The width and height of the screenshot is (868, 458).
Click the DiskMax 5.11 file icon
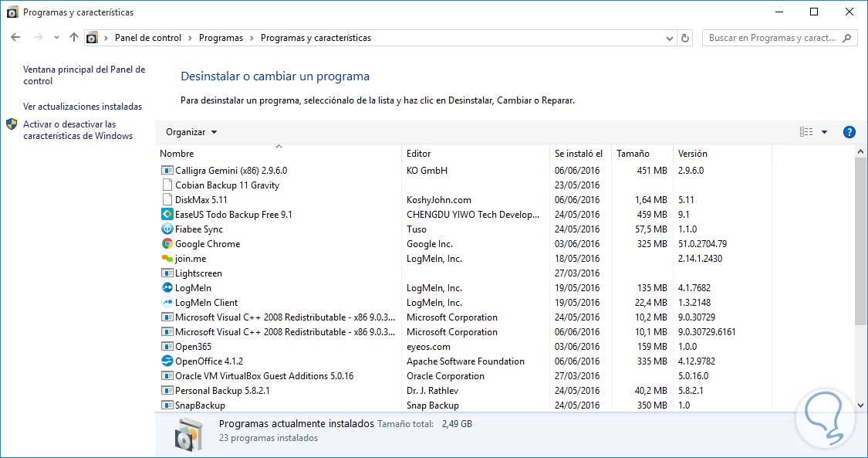(x=167, y=200)
